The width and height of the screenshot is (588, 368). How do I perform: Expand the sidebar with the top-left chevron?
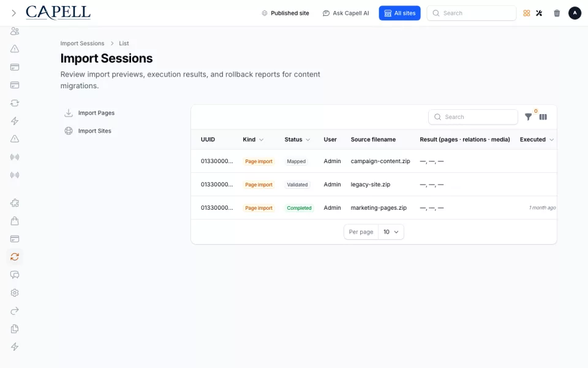tap(14, 13)
